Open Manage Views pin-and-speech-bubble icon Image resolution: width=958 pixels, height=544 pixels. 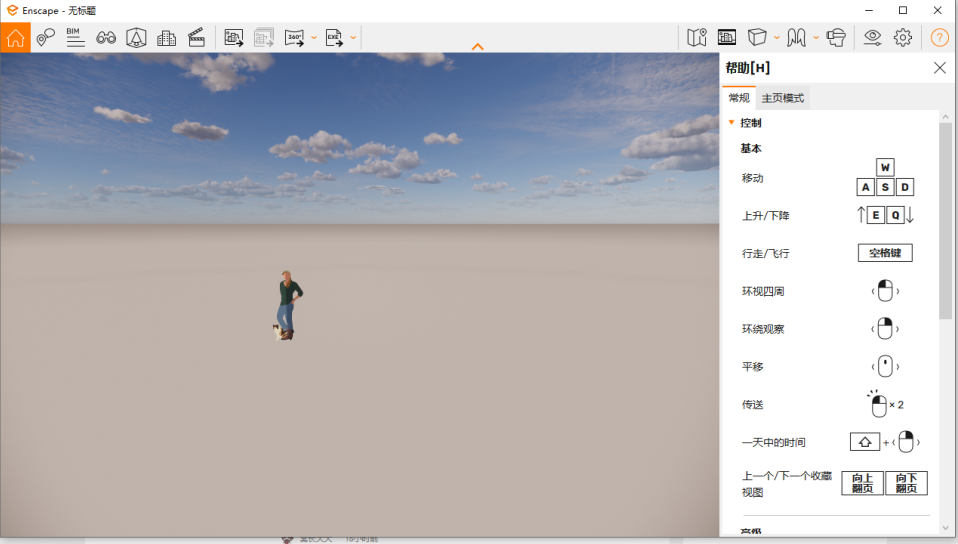pyautogui.click(x=45, y=38)
